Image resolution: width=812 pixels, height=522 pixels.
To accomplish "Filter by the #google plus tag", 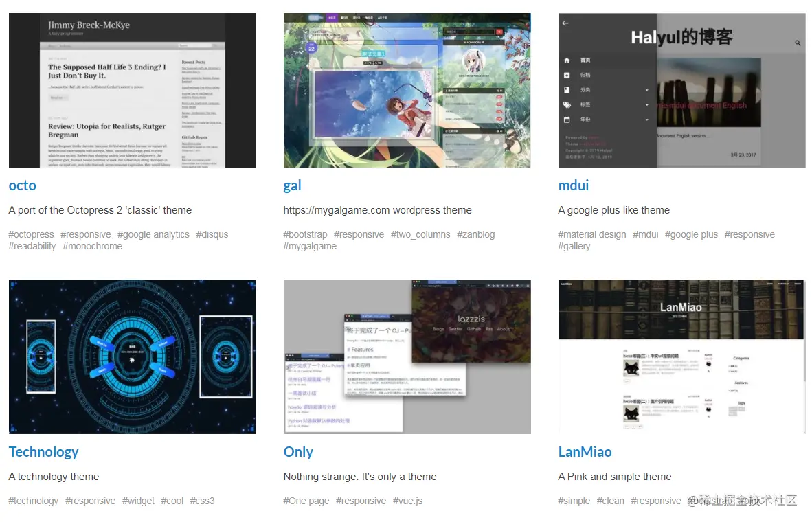I will click(691, 235).
